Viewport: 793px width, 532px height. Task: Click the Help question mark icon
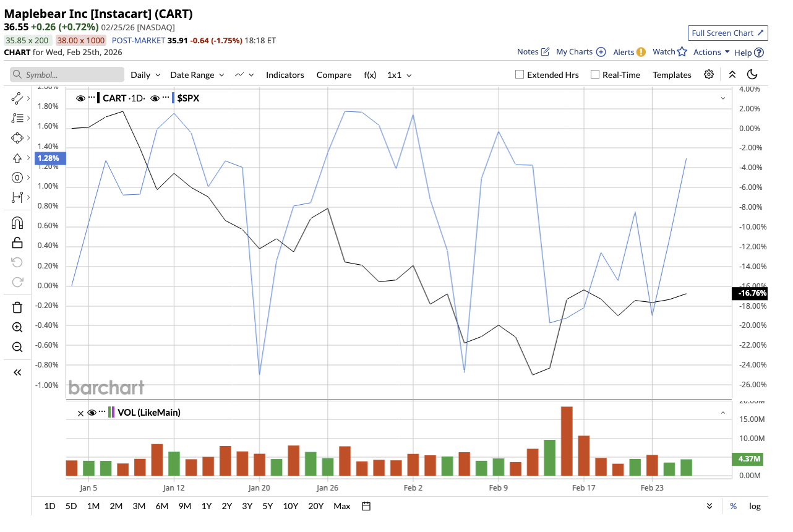[x=759, y=53]
